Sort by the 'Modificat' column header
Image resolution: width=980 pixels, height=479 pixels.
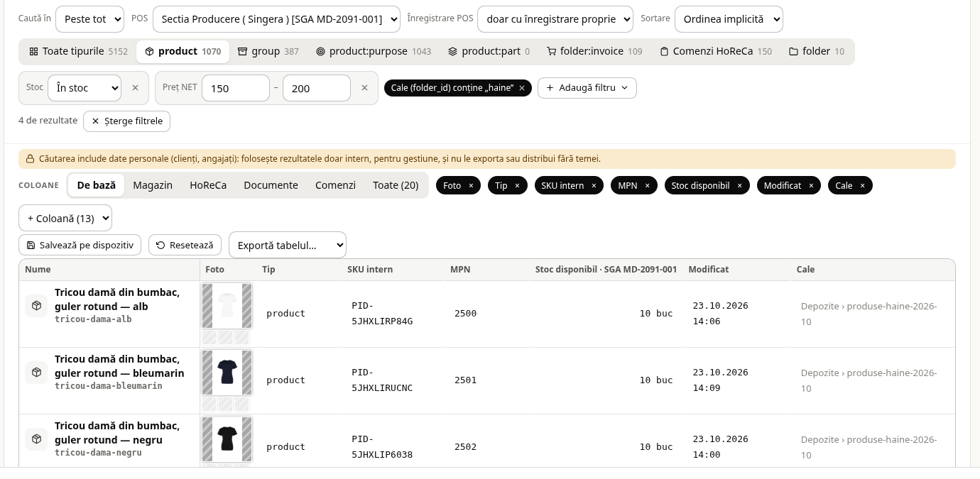(x=709, y=270)
